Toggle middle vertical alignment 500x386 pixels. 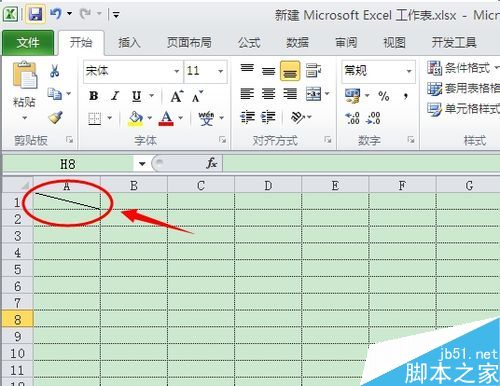(x=268, y=71)
